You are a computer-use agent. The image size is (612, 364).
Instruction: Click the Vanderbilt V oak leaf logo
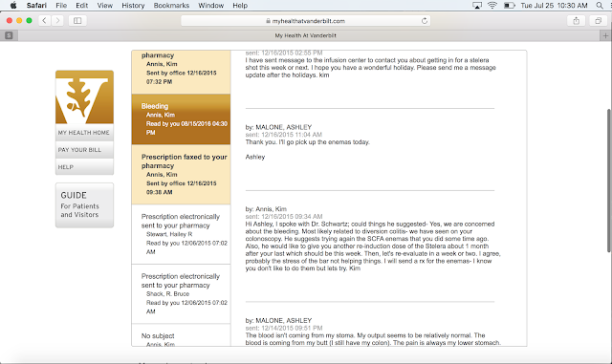coord(84,97)
